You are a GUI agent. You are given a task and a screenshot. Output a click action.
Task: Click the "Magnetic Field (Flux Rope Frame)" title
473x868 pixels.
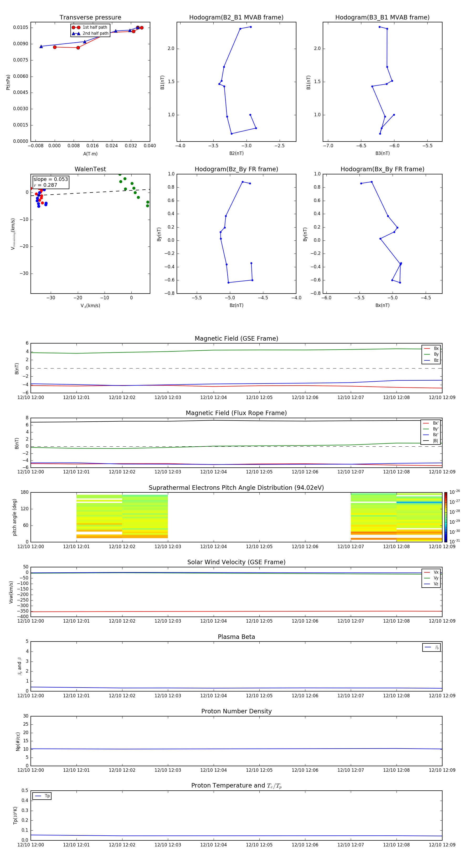(x=236, y=413)
